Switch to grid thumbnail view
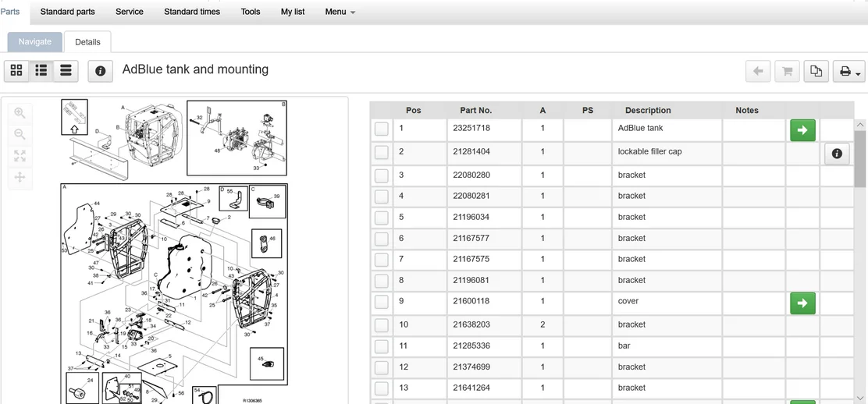The height and width of the screenshot is (404, 868). tap(16, 71)
